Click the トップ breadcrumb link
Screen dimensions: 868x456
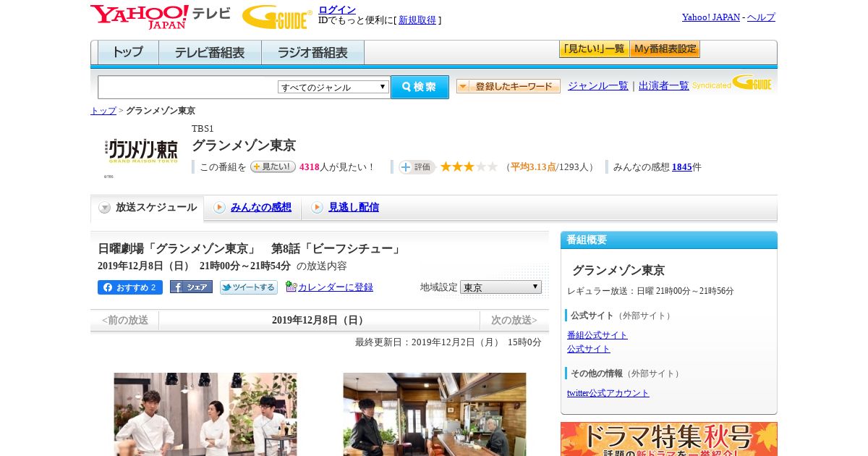coord(103,111)
